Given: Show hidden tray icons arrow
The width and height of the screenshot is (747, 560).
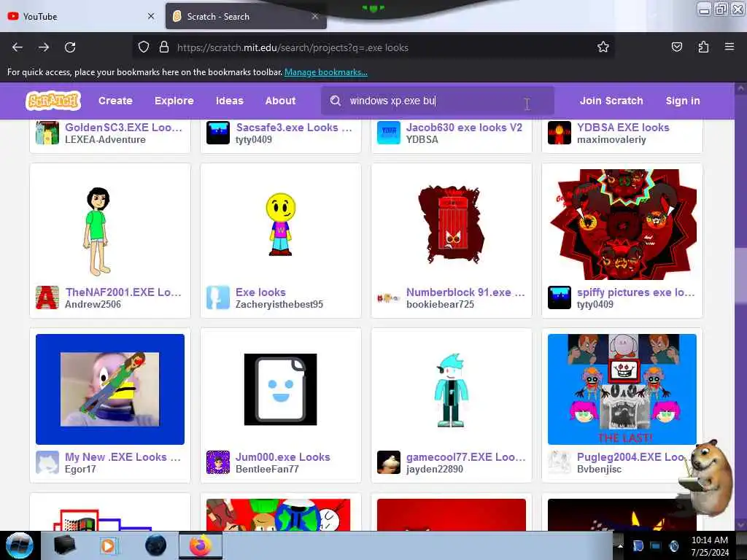Looking at the screenshot, I should 620,546.
